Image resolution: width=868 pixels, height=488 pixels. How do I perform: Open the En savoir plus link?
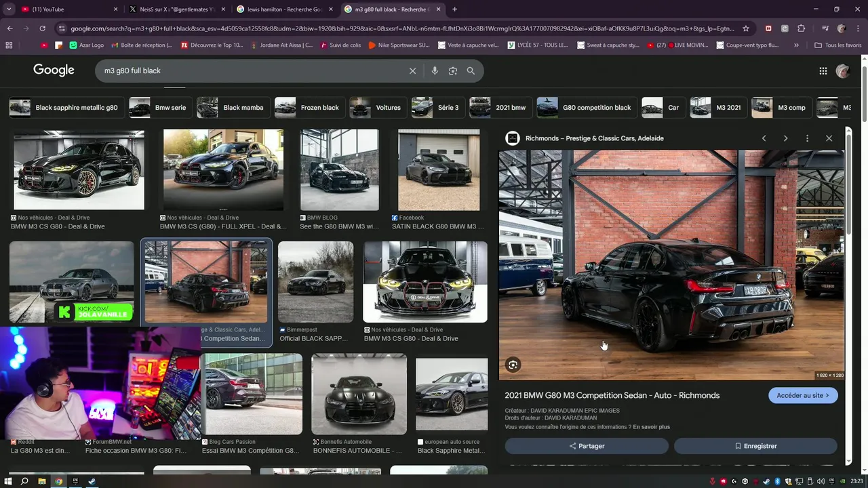tap(651, 427)
